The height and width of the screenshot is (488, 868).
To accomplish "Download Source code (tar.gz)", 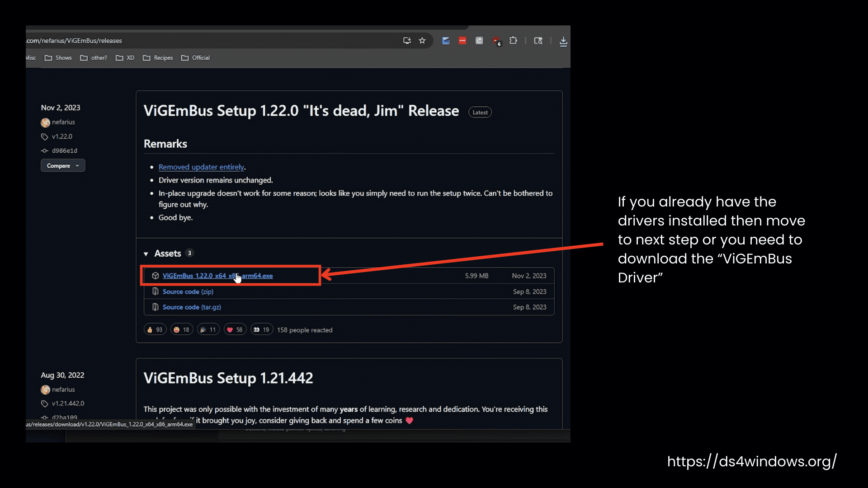I will click(192, 307).
